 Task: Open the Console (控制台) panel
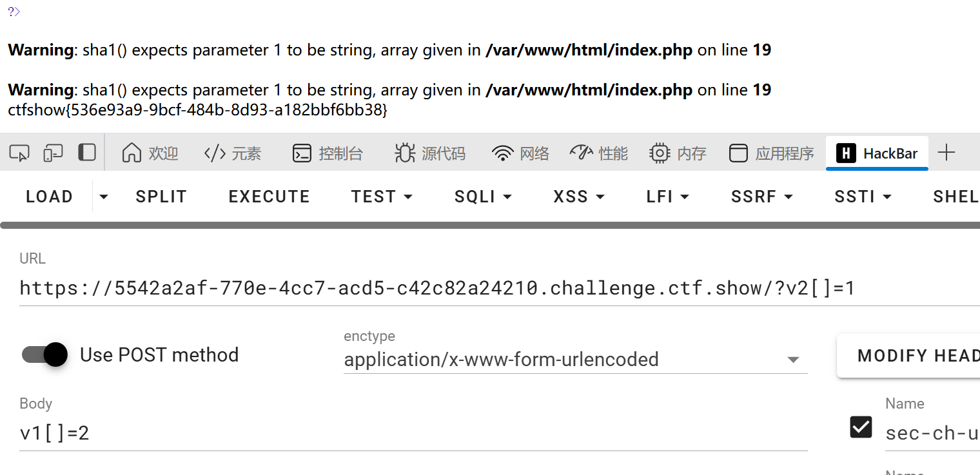point(328,153)
